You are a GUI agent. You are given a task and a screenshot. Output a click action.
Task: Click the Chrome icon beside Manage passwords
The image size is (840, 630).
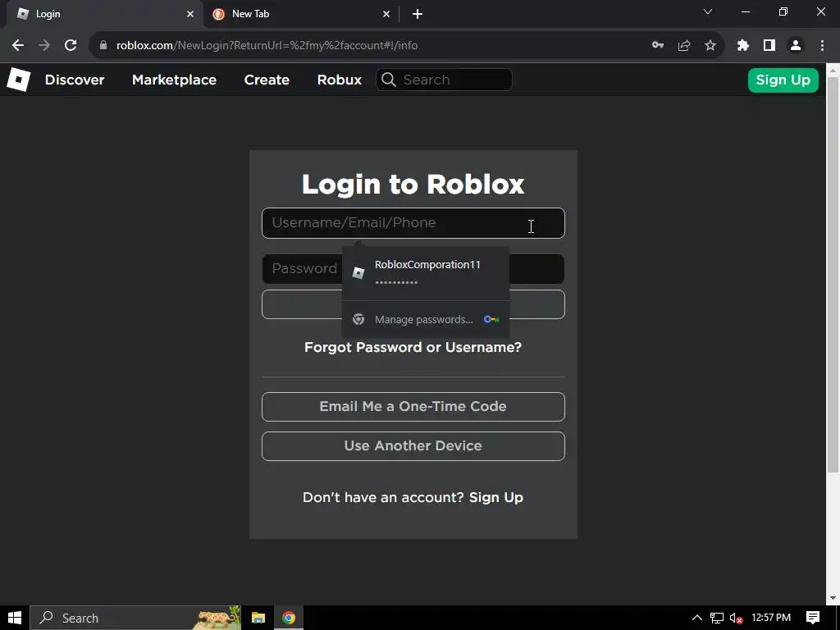click(358, 319)
